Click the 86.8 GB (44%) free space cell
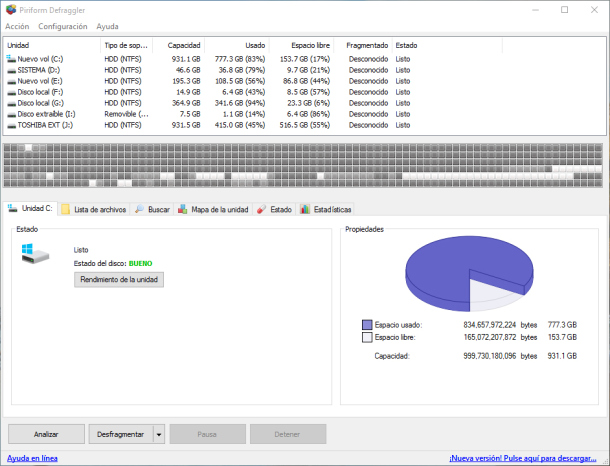This screenshot has height=466, width=610. pos(306,81)
